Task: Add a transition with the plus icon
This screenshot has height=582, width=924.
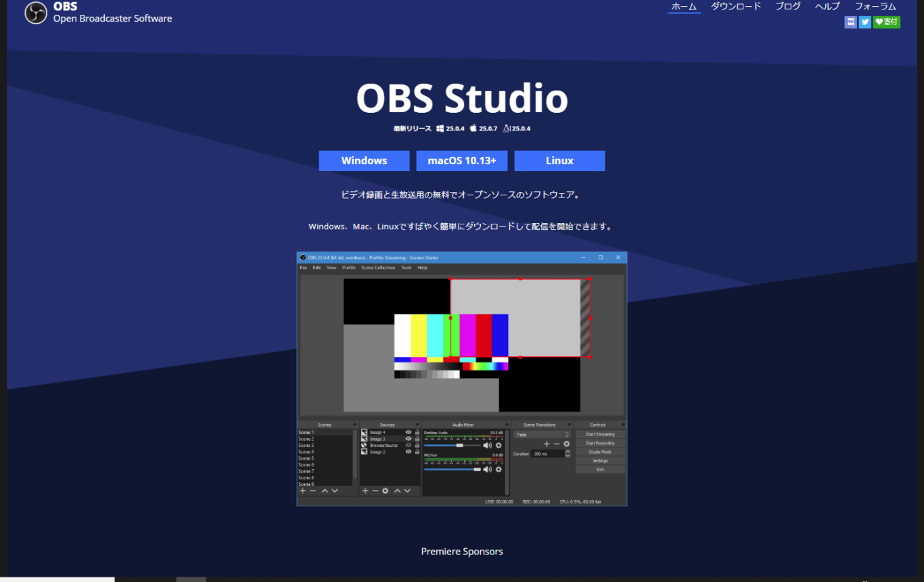Action: (547, 443)
